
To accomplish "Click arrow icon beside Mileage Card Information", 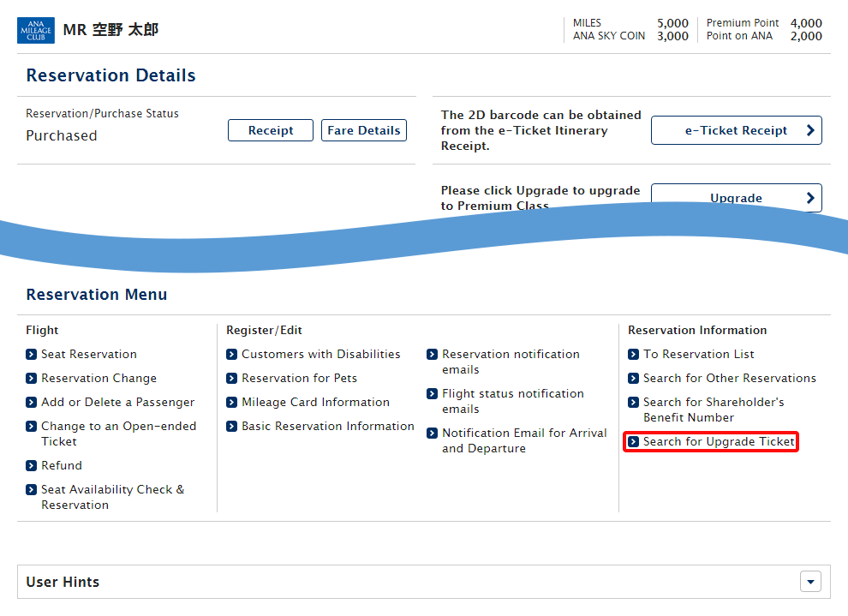I will pyautogui.click(x=232, y=403).
